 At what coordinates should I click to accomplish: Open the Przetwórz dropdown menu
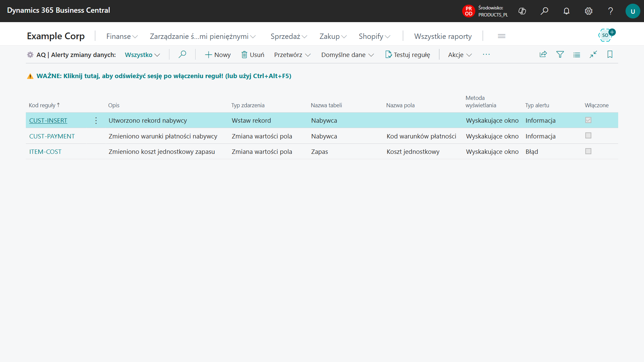coord(292,55)
